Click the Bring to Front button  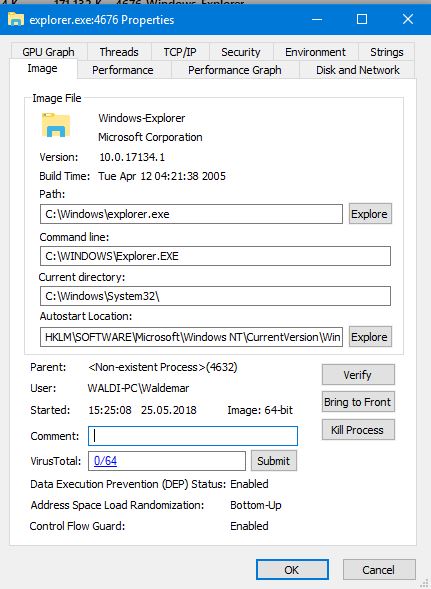(358, 402)
